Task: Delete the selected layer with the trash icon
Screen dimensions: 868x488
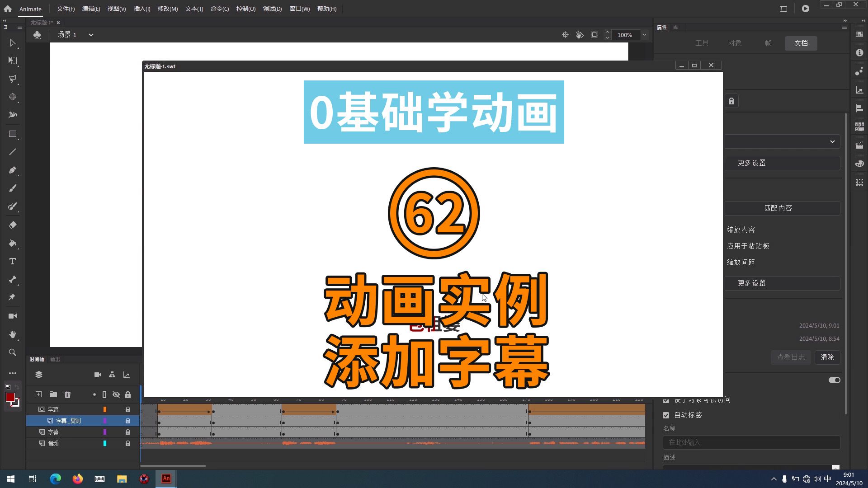Action: [x=67, y=394]
